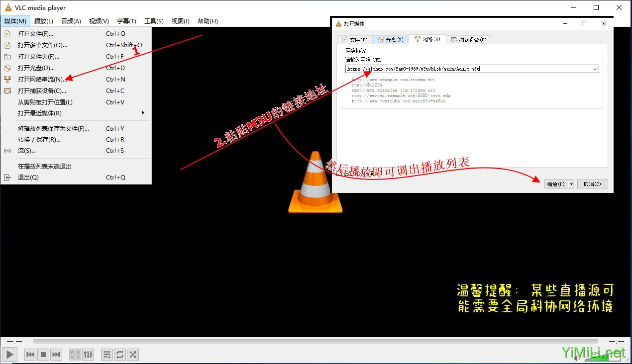Choose 转换 / 保存(R)... menu entry
Image resolution: width=632 pixels, height=364 pixels.
coord(76,140)
